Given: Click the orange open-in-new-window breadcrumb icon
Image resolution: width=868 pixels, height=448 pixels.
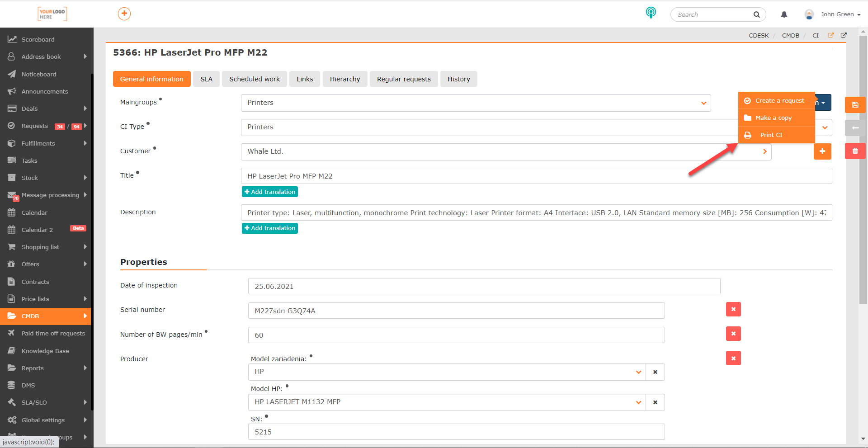Looking at the screenshot, I should (831, 35).
